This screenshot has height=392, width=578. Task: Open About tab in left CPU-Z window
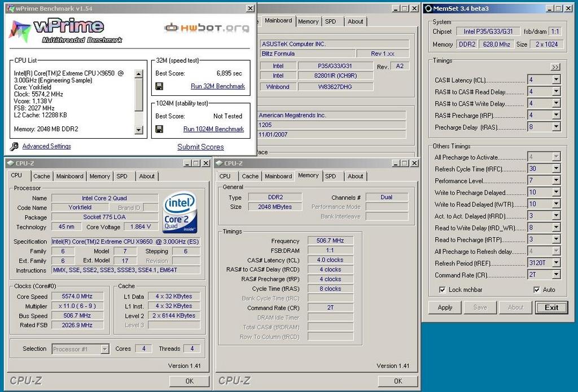[147, 176]
